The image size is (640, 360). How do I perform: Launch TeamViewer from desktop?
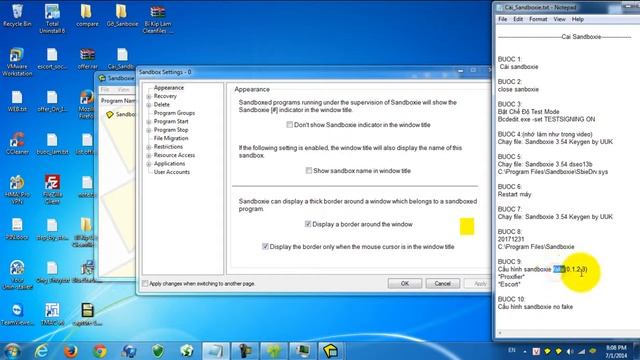17,314
